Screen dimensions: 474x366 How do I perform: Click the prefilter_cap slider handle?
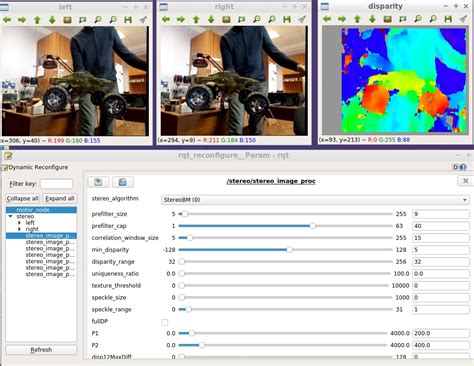[312, 226]
